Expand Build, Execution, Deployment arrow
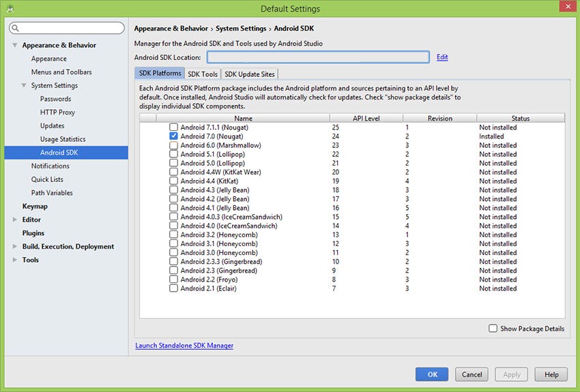Viewport: 580px width, 392px height. [15, 246]
